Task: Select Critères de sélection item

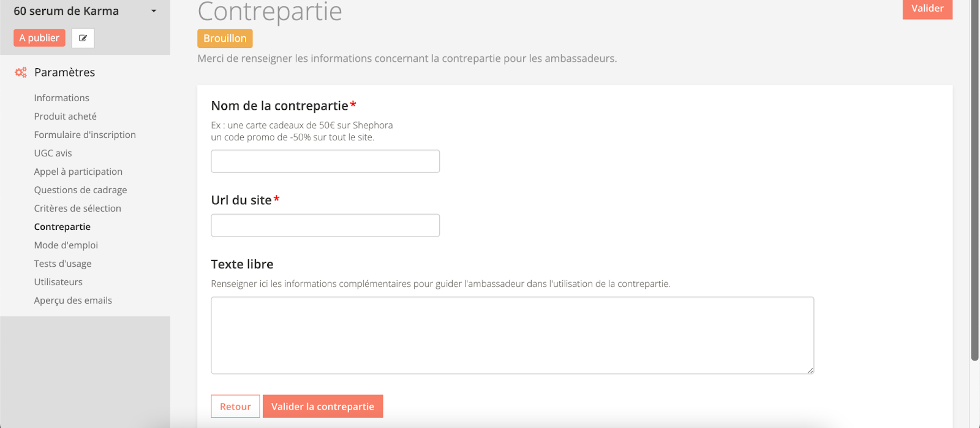Action: 77,208
